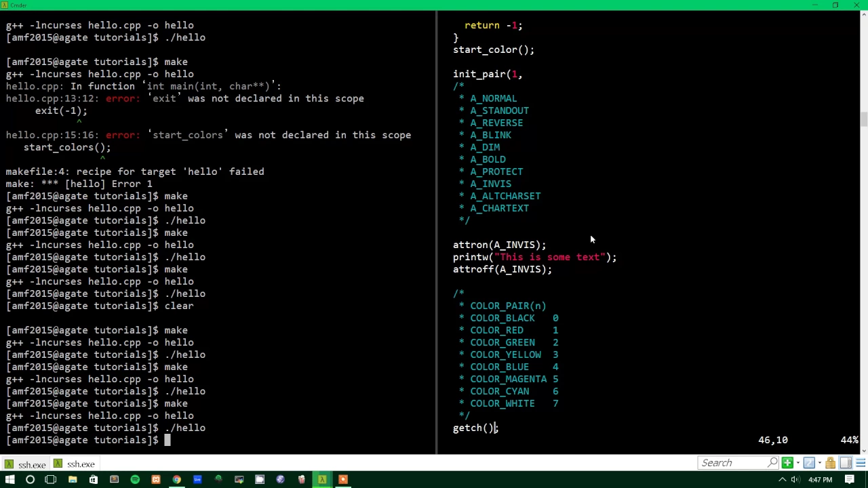Switch to the first ssh.exe console tab

(x=24, y=464)
